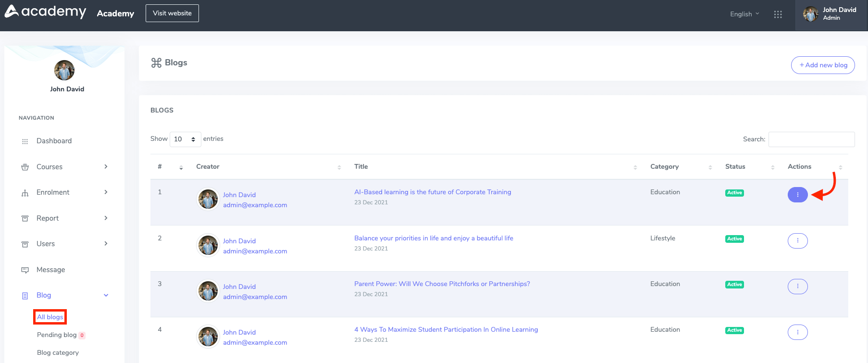The image size is (868, 363).
Task: Click the Dashboard grid icon in sidebar
Action: click(x=25, y=141)
